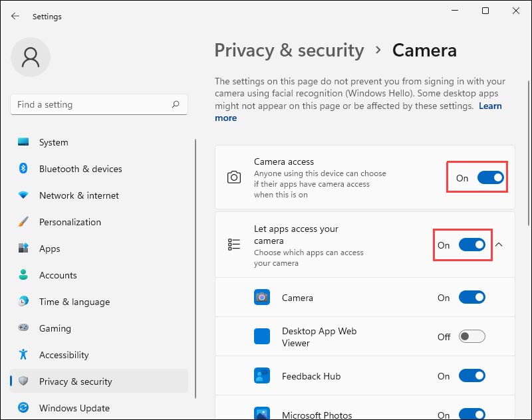Image resolution: width=532 pixels, height=420 pixels.
Task: Click the Apps icon in sidebar
Action: 23,248
